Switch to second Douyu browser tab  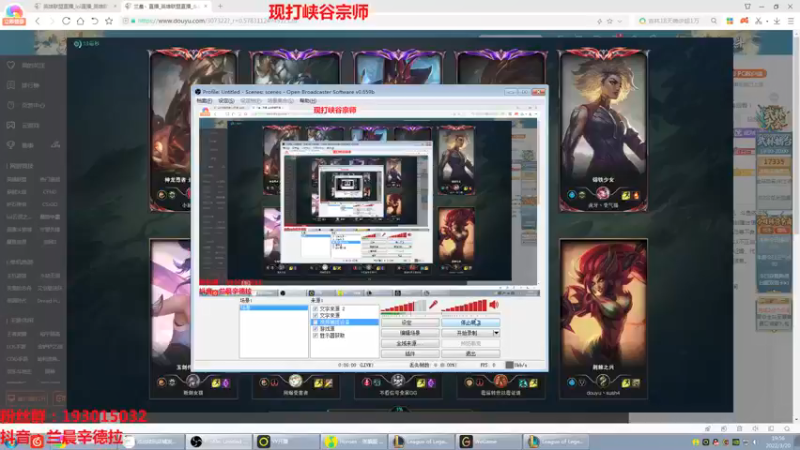pos(165,6)
